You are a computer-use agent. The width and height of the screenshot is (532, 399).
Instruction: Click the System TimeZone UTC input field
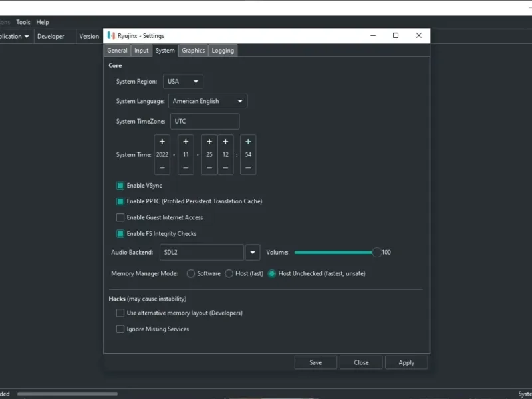(205, 122)
